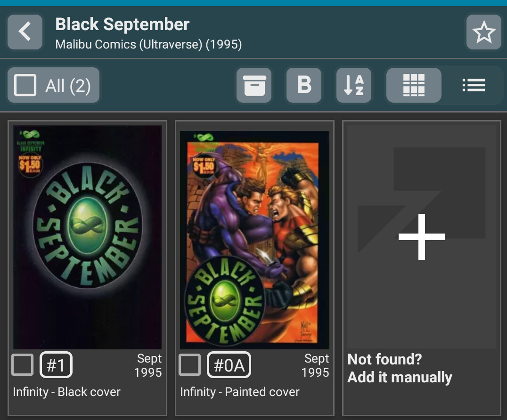Click the plus icon to add an issue
Image resolution: width=507 pixels, height=420 pixels.
[421, 236]
